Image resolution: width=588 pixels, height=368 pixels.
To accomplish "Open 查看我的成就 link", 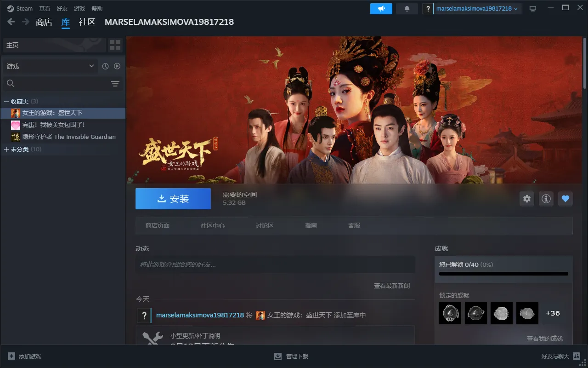I will coord(544,339).
